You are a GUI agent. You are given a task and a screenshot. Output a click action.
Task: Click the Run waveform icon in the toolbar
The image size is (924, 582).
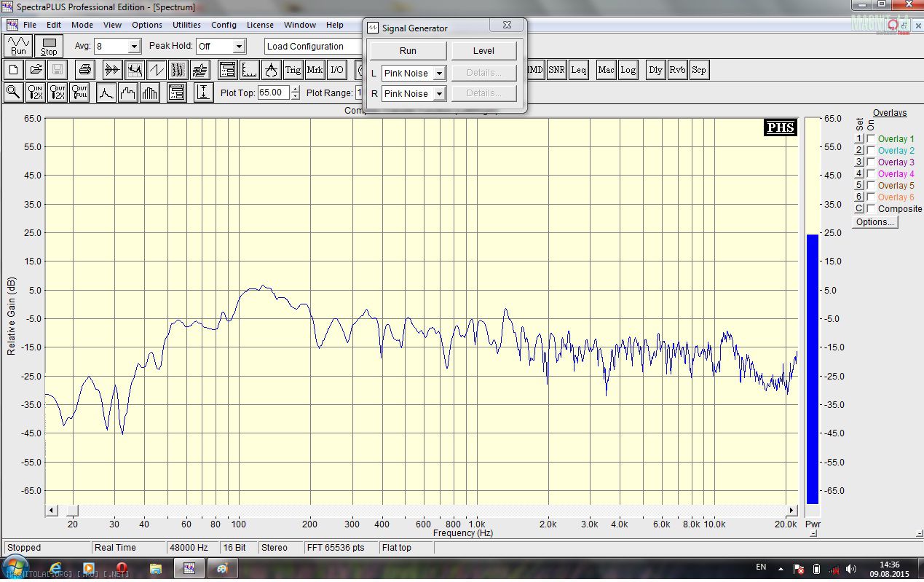click(18, 47)
